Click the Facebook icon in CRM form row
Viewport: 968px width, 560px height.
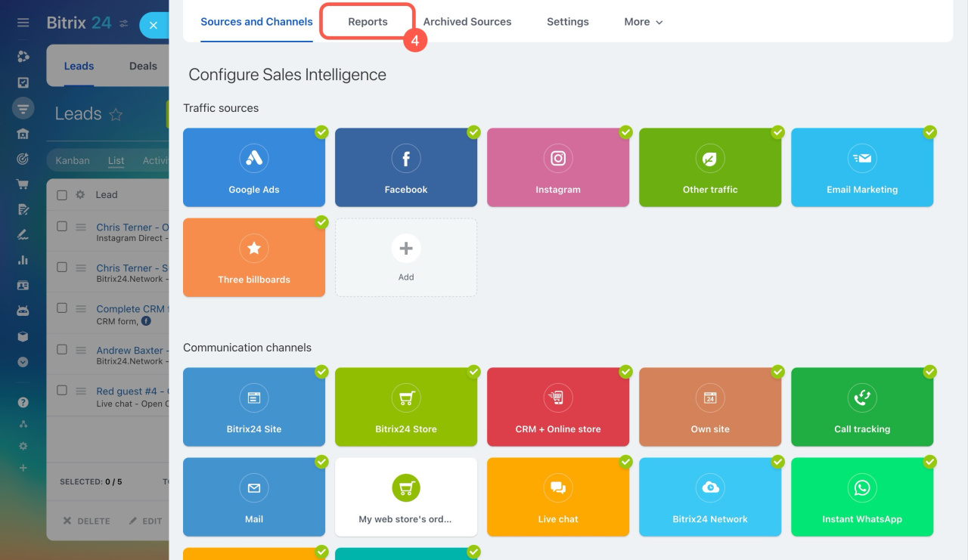(x=146, y=321)
